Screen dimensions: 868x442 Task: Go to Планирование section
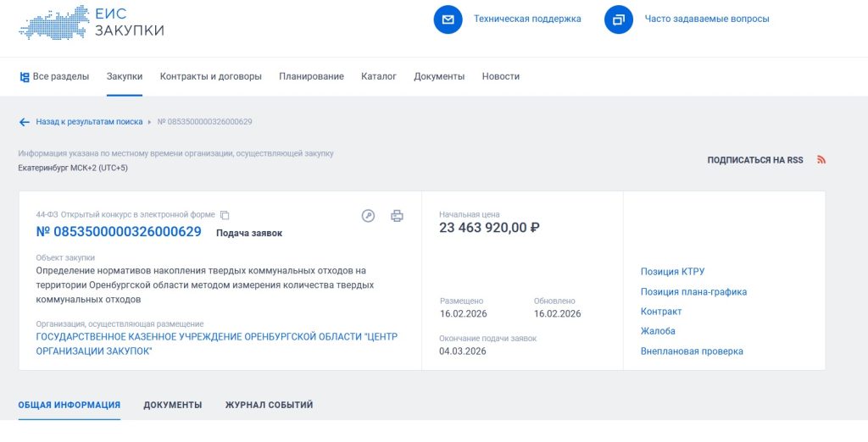tap(311, 76)
